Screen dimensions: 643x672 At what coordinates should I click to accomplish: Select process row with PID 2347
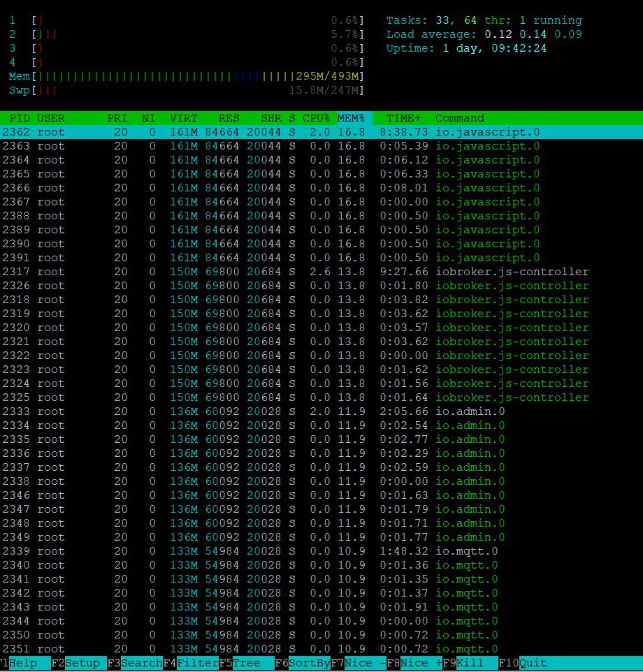click(x=321, y=509)
